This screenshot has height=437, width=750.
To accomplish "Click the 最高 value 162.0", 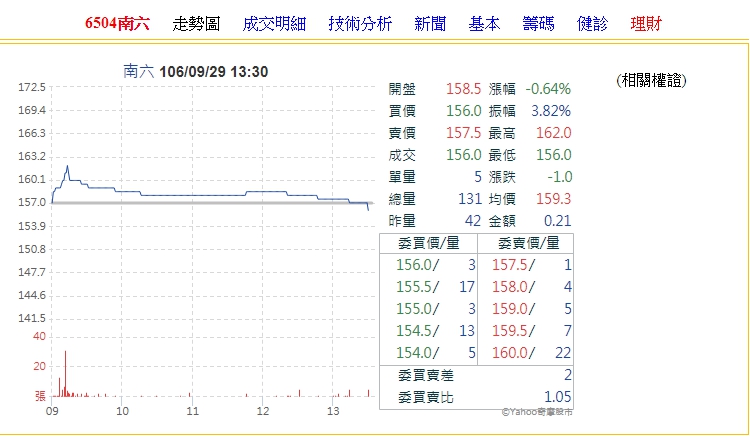I will (x=553, y=133).
